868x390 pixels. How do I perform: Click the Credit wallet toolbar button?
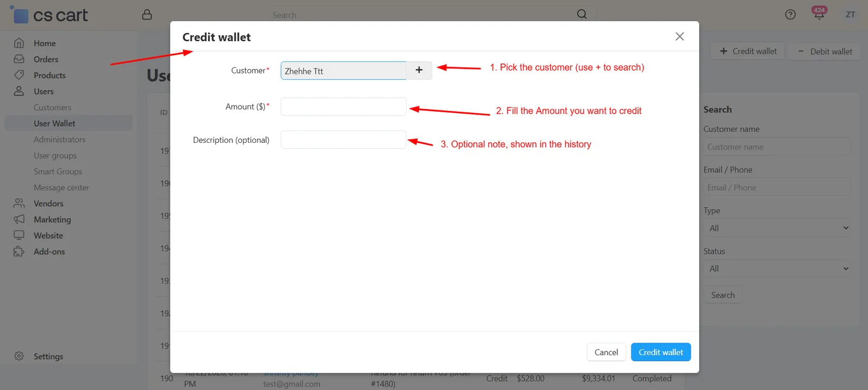tap(748, 51)
